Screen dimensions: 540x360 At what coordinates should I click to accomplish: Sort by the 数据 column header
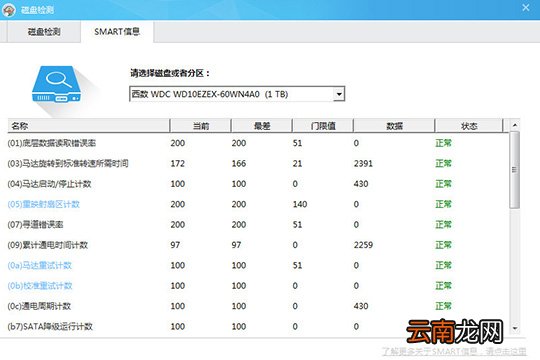(x=394, y=126)
